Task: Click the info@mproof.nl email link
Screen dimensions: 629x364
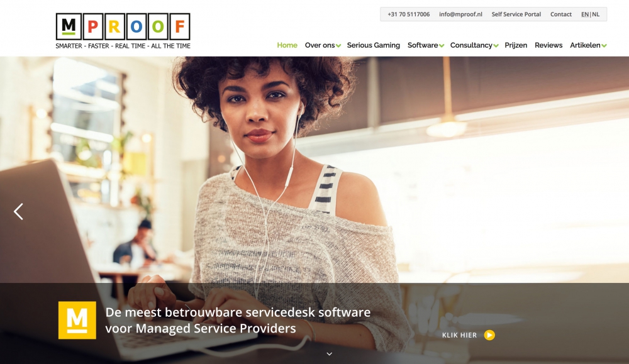Action: tap(460, 14)
